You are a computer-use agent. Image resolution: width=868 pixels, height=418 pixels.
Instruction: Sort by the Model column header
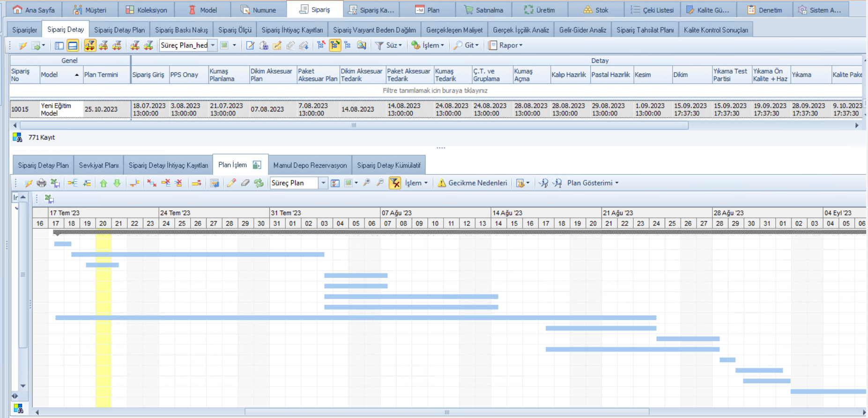click(60, 75)
